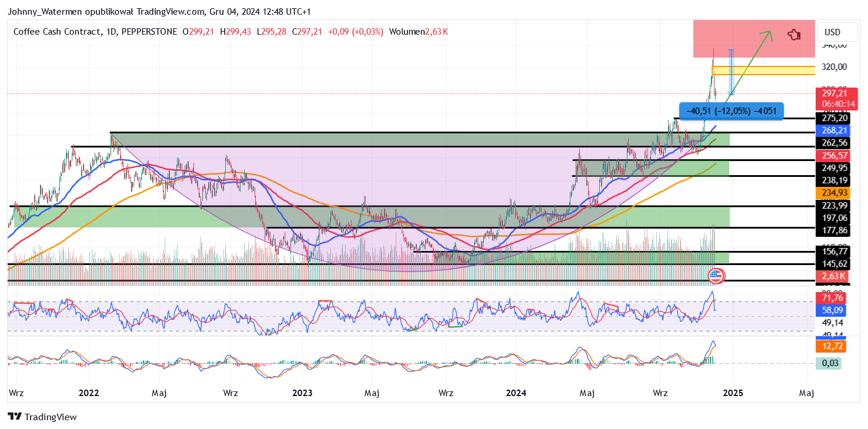
Task: Click the orange 12,72 MACD value label
Action: (x=832, y=347)
